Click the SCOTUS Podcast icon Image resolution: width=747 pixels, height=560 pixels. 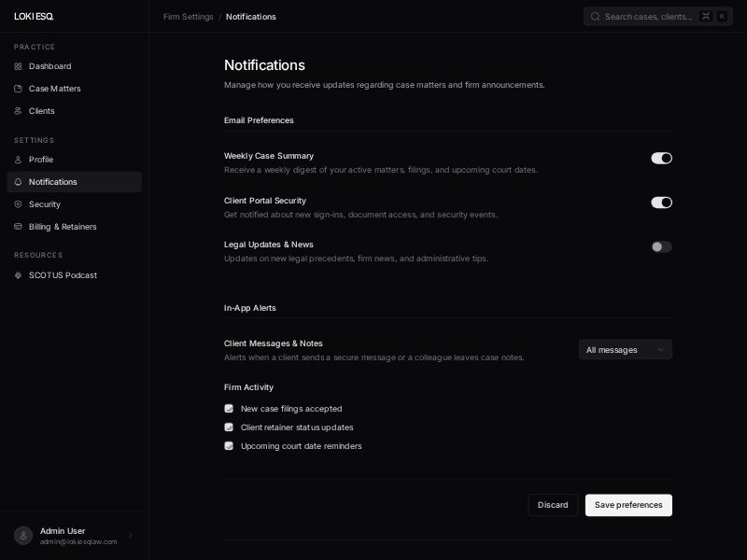coord(18,275)
